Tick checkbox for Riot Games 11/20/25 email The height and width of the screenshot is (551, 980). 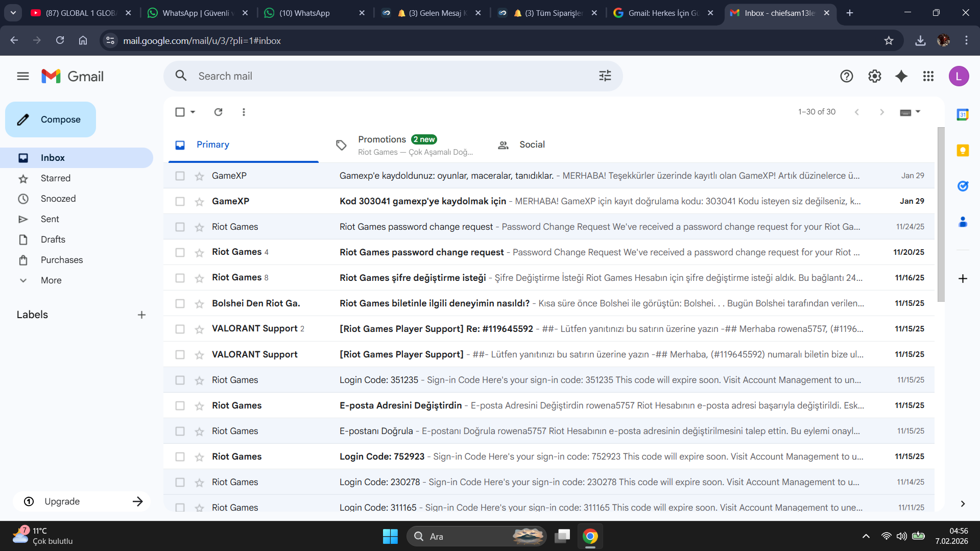(x=180, y=252)
